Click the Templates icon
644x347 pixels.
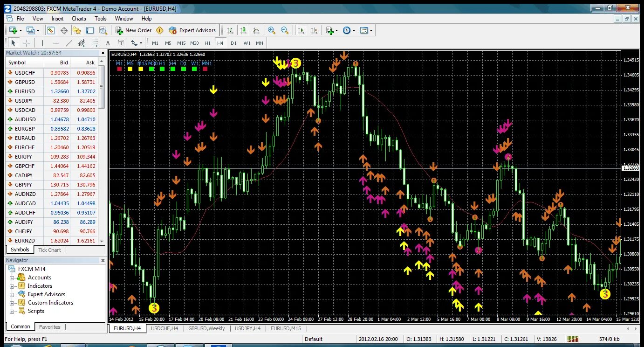click(x=364, y=30)
